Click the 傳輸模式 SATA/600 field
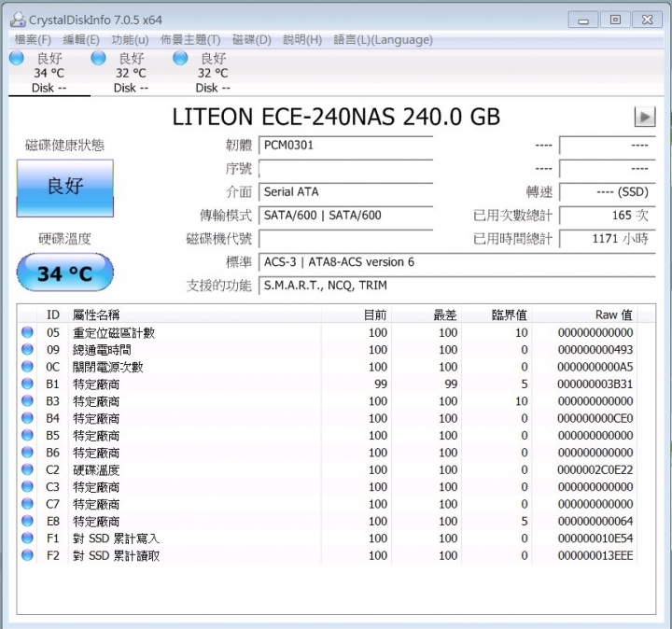This screenshot has width=672, height=629. point(345,215)
